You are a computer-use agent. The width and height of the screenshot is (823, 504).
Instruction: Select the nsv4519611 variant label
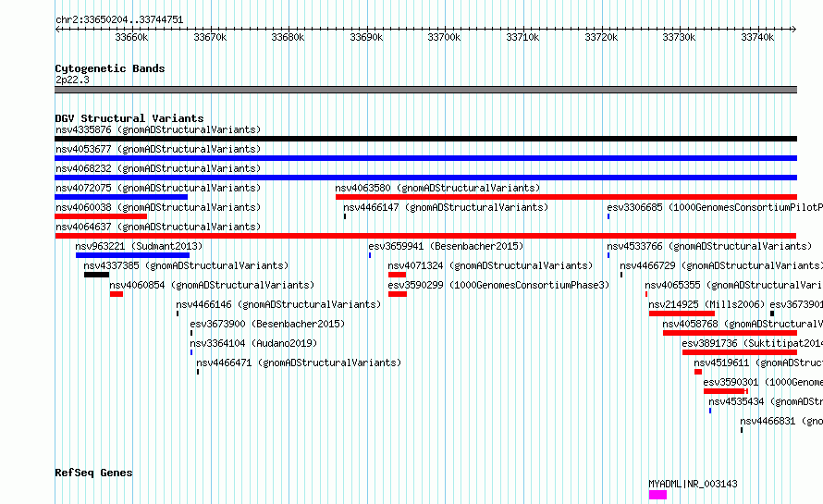(x=758, y=363)
